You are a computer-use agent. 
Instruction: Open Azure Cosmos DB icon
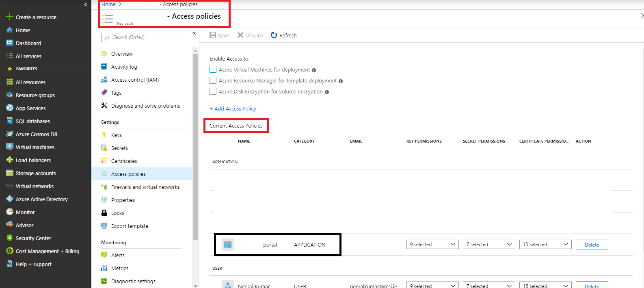point(10,134)
